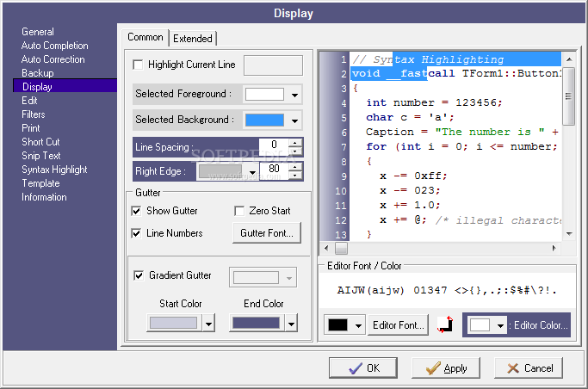Click the gutter End Color swatch
This screenshot has height=389, width=588.
[x=257, y=323]
